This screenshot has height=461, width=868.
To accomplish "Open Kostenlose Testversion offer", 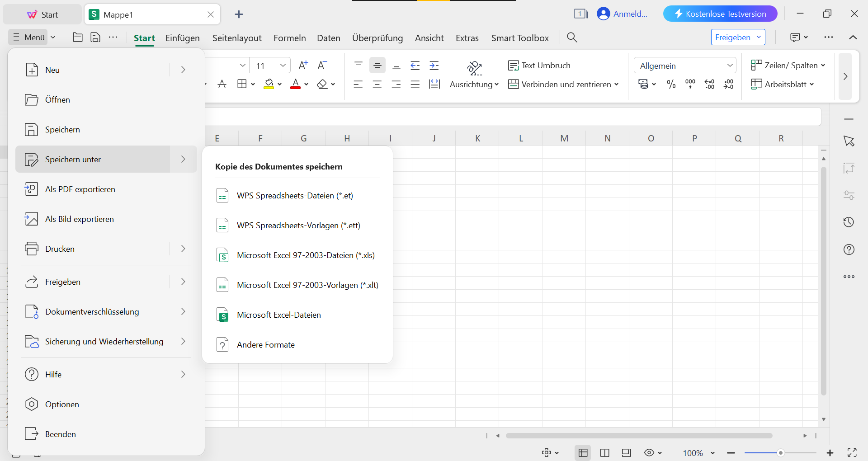I will [x=720, y=14].
